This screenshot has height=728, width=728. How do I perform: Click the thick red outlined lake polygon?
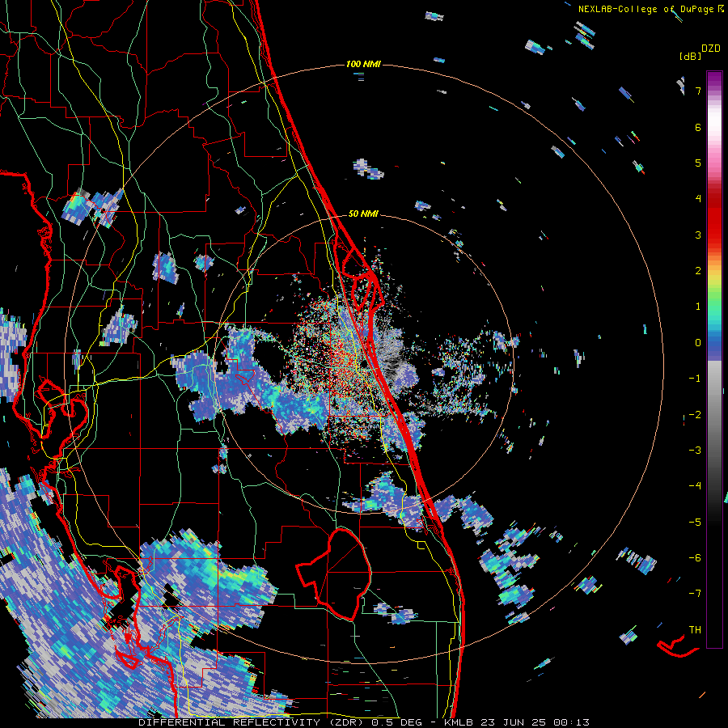tap(334, 574)
